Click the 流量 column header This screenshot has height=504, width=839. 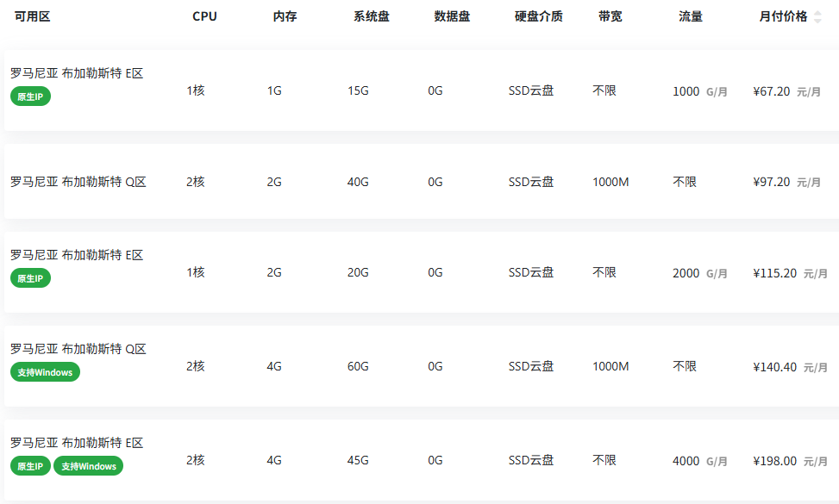691,16
